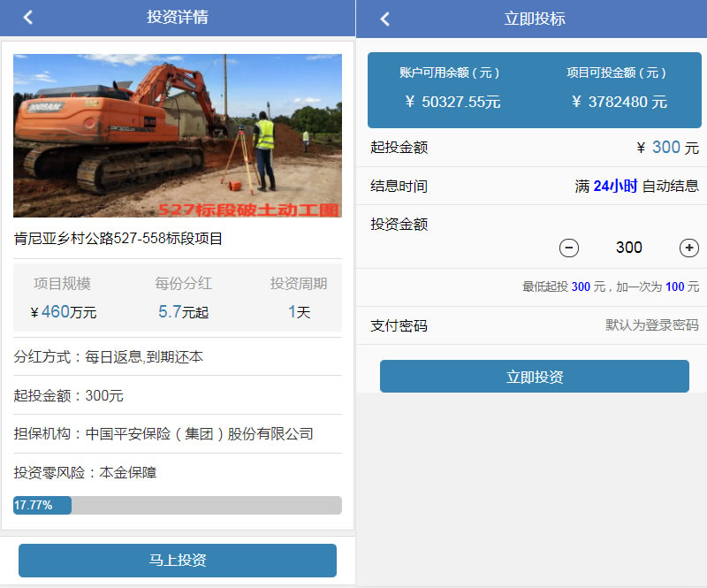707x588 pixels.
Task: Select the project title 肯尼亚乡村公路527-558标段项目
Action: [x=118, y=238]
